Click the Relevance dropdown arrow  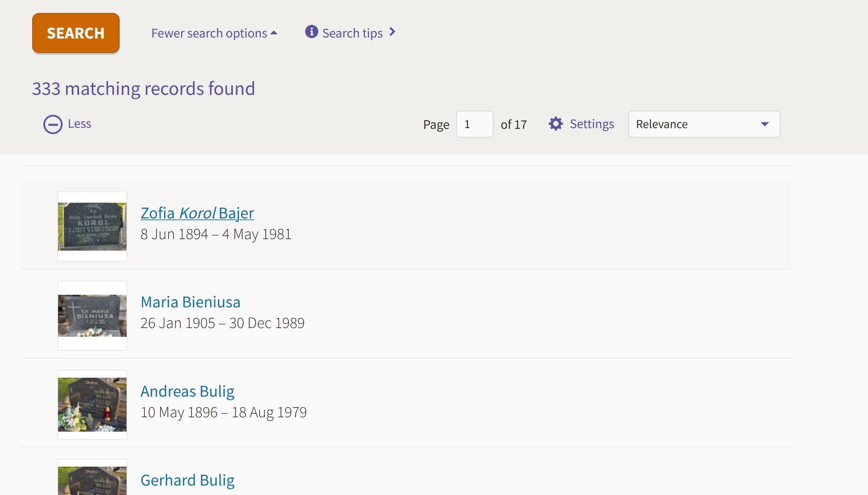tap(764, 124)
